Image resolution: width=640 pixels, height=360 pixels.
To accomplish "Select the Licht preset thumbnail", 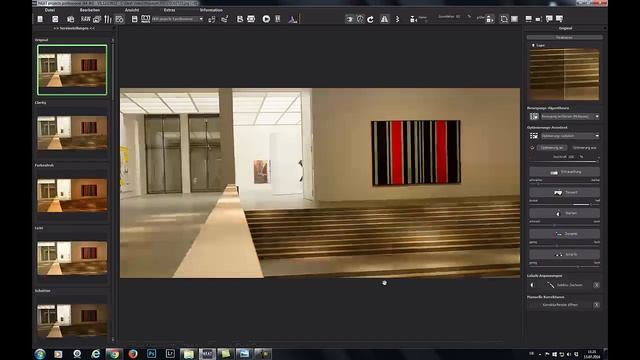I will click(72, 258).
